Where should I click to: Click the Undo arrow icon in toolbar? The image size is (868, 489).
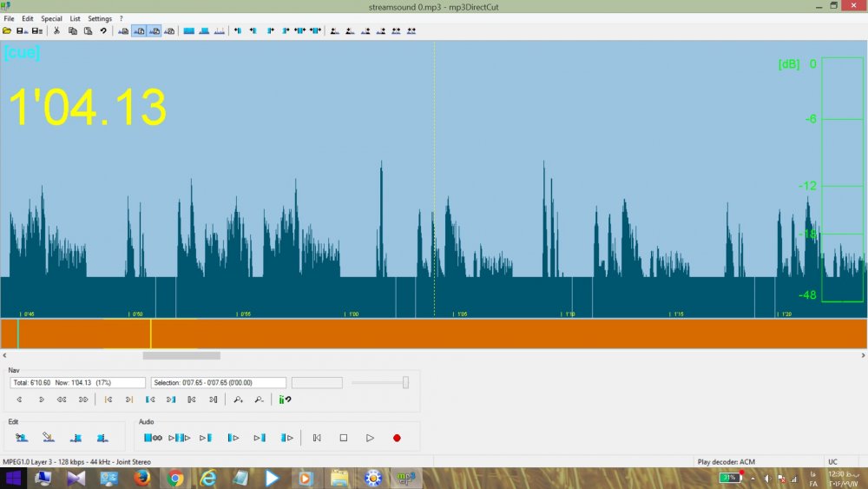103,30
